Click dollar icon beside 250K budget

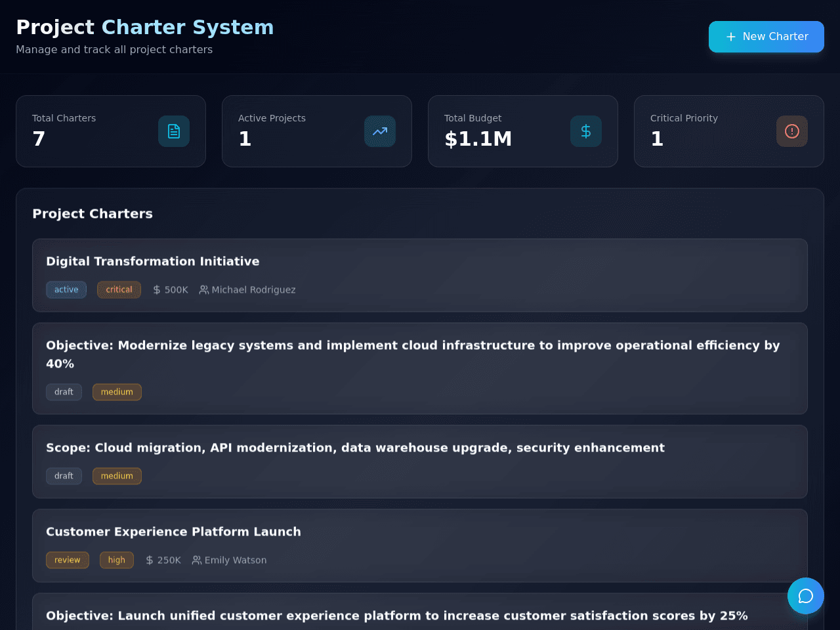pyautogui.click(x=150, y=560)
